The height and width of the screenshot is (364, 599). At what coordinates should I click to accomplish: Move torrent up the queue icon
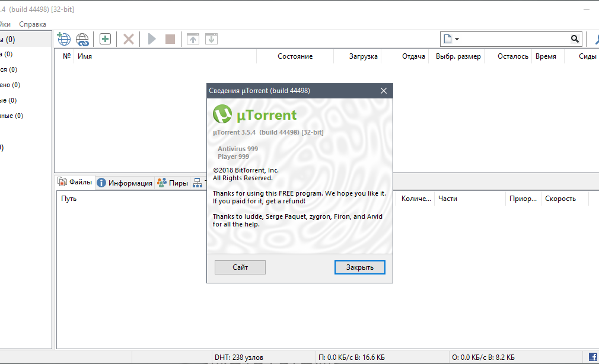pos(193,39)
